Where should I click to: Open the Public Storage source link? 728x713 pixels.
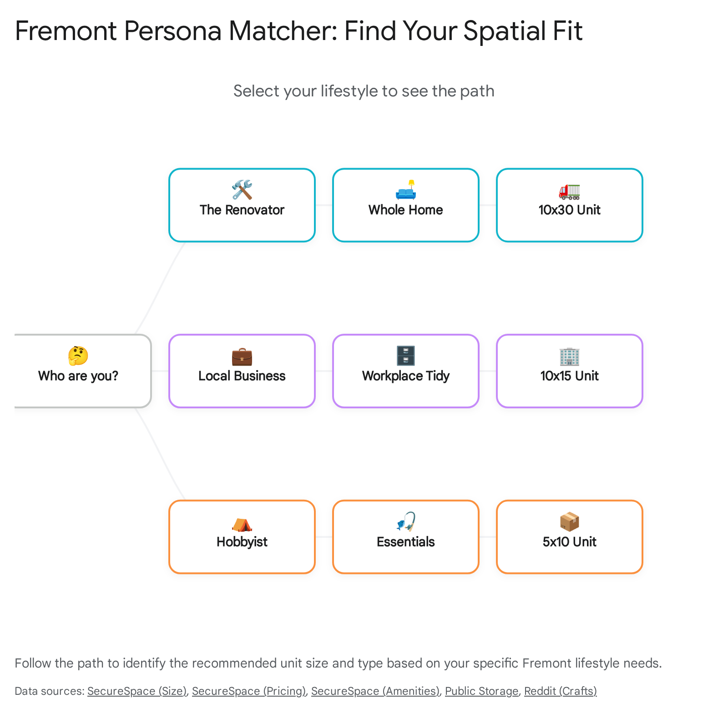(x=481, y=691)
